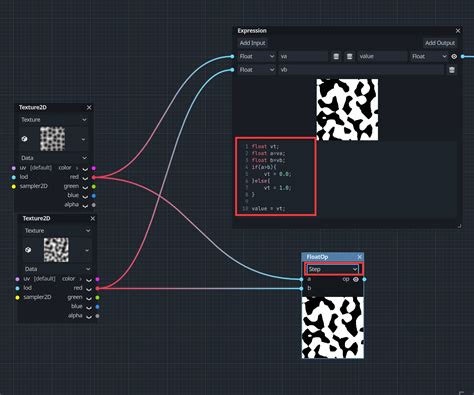
Task: Open texture picker chevron in bottom Texture2D
Action: coord(87,250)
